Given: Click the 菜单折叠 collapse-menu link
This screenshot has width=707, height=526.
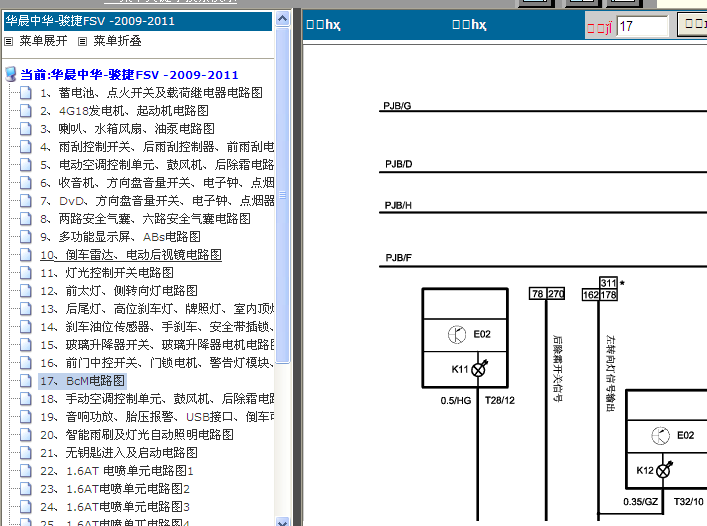Looking at the screenshot, I should pos(117,41).
